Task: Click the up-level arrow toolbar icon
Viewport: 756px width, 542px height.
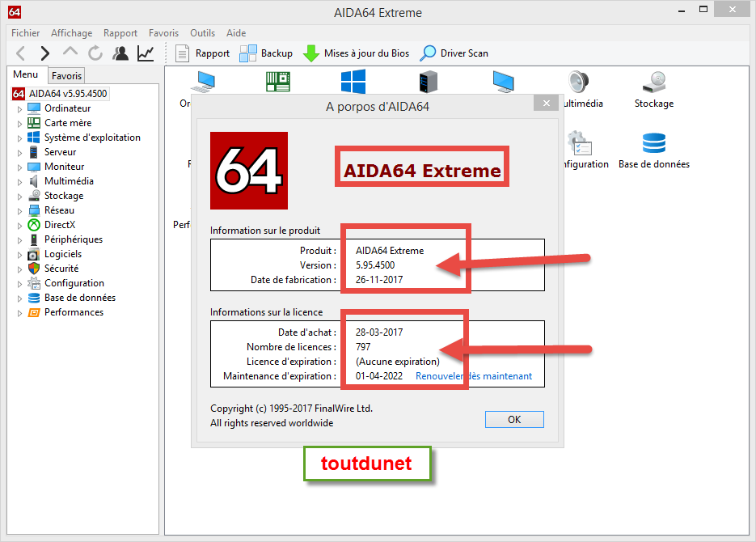Action: point(70,52)
